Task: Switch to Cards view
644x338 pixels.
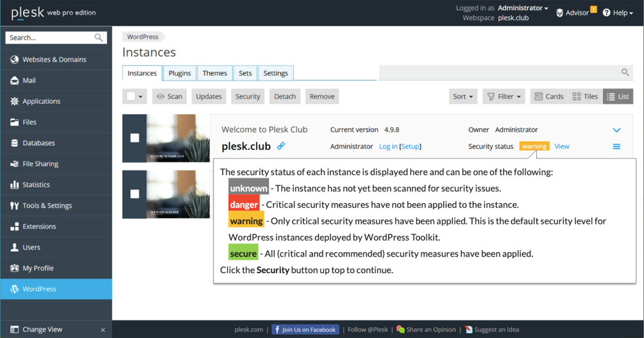Action: [x=549, y=96]
